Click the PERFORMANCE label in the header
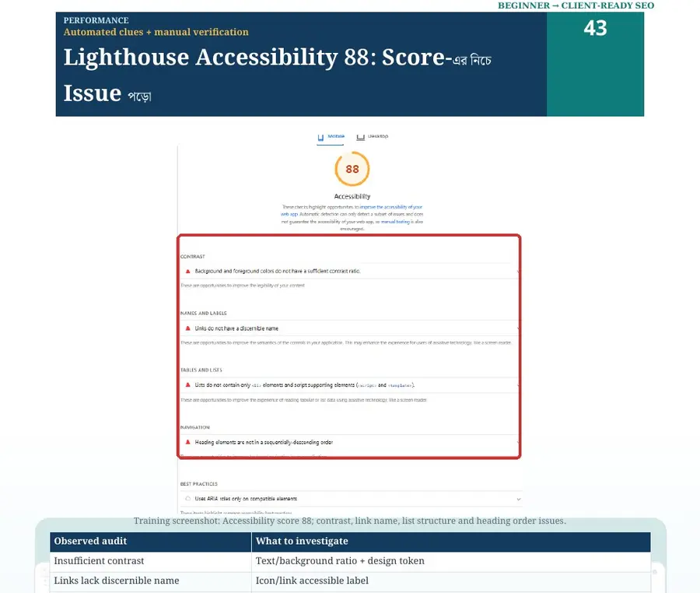Viewport: 700px width, 593px height. coord(96,20)
